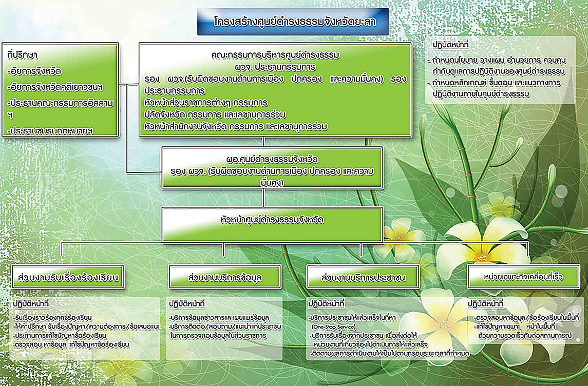
Task: Select 'หัวหน้าสำนักงานจังหวัด กรรมการ และเลขานุการร่วม'
Action: click(x=236, y=127)
